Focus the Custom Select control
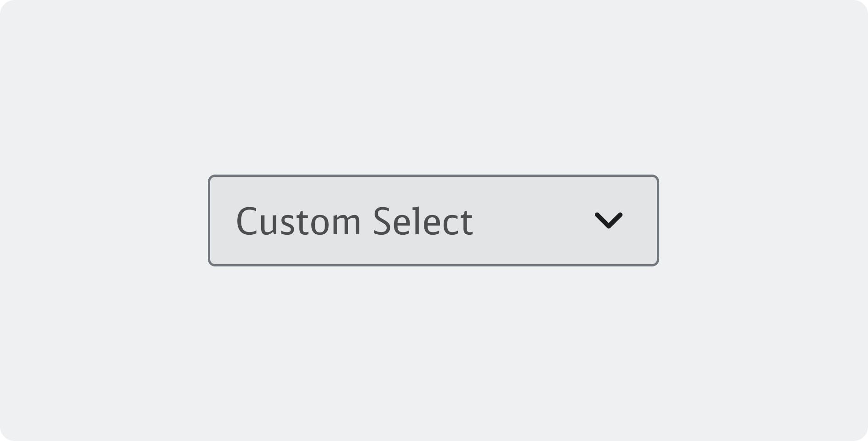868x441 pixels. pyautogui.click(x=433, y=220)
